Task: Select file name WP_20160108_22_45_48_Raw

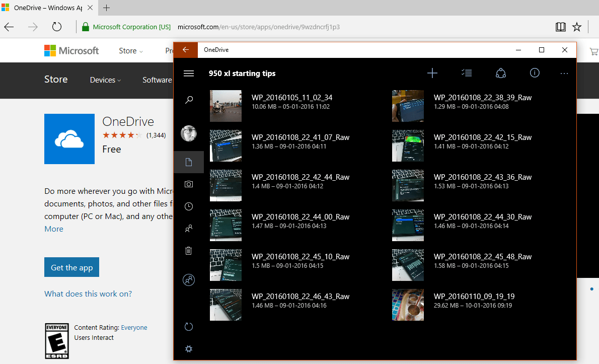Action: [x=483, y=257]
